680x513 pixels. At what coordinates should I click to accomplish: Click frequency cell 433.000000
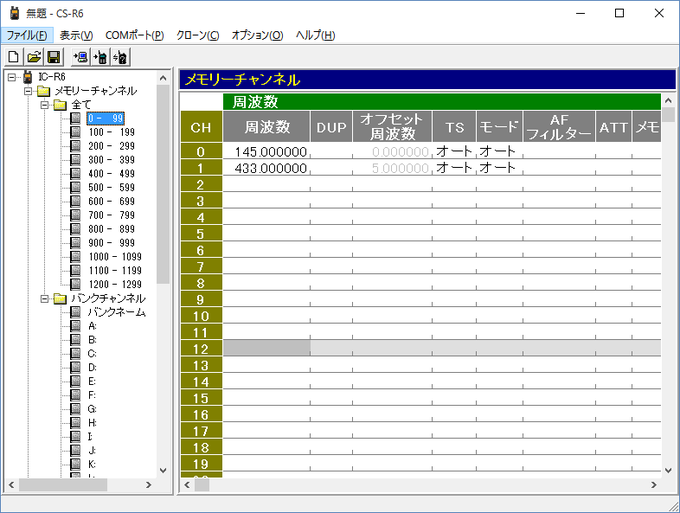coord(267,168)
